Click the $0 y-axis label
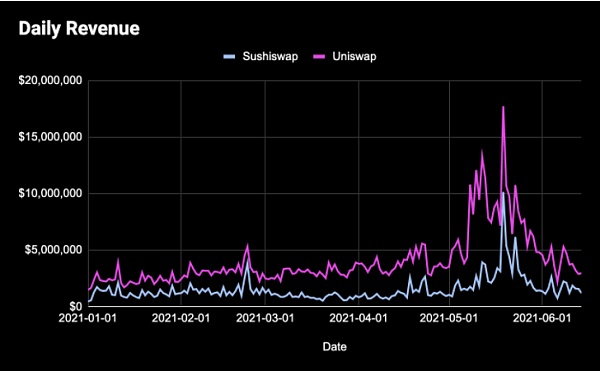Screen dimensions: 600x372 [75, 306]
